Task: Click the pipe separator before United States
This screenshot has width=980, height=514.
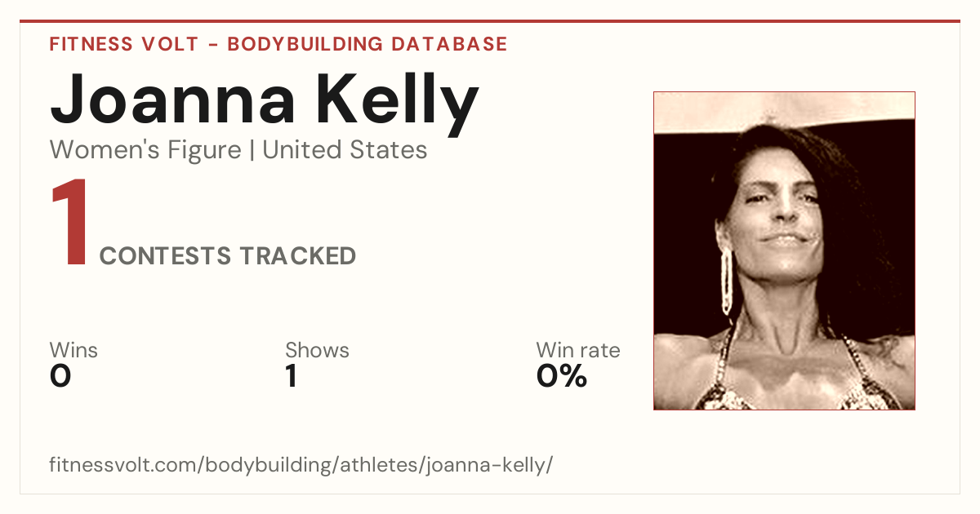Action: [252, 151]
